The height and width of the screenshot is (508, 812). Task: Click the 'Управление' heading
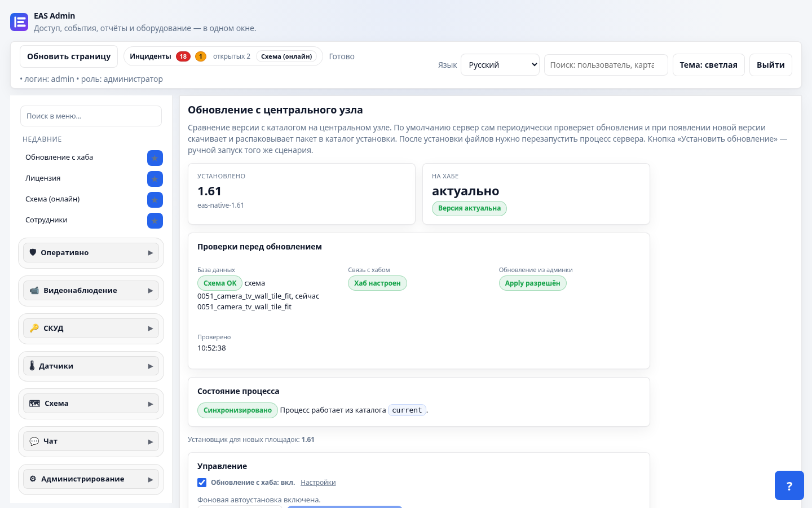(222, 466)
